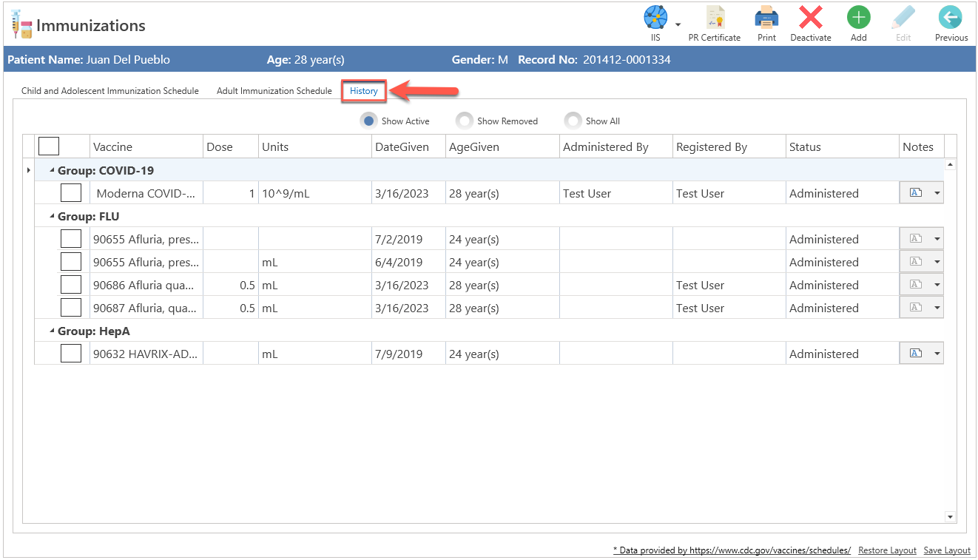Open the IIS registry icon
Screen dimensions: 978x560
(x=655, y=17)
